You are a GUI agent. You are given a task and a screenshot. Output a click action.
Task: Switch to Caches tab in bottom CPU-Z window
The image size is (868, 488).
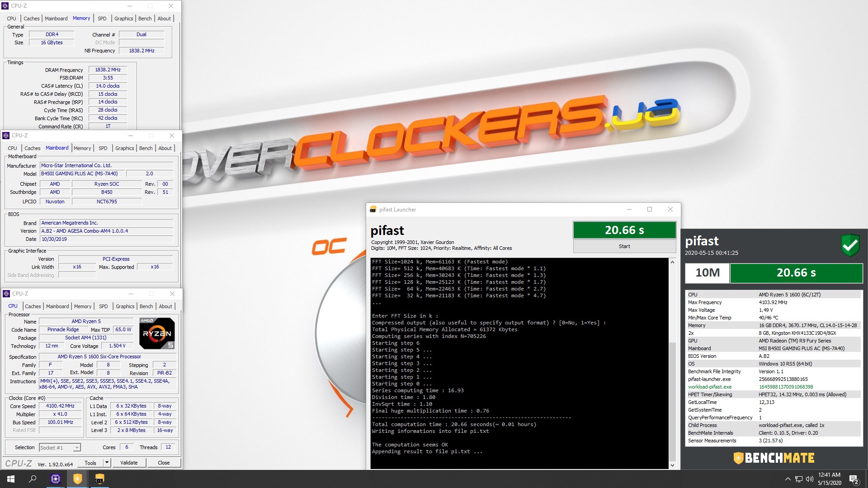33,306
